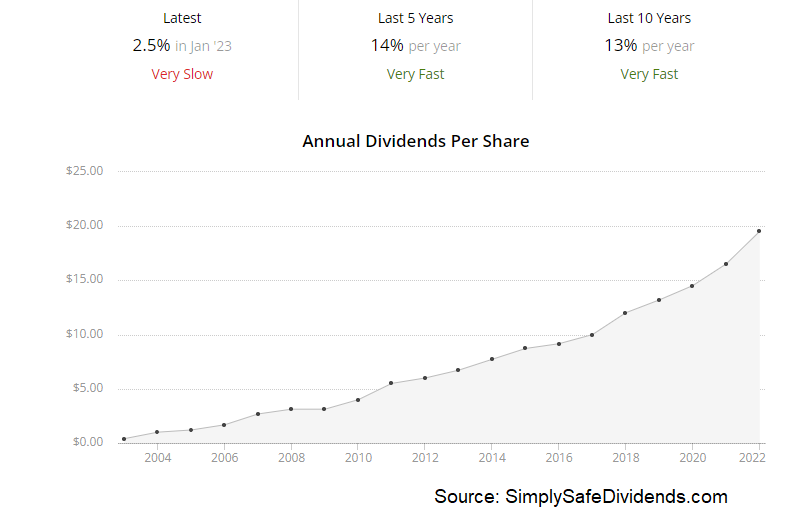Click the 'Source: SimplySafeDividends.com' caption
The width and height of the screenshot is (786, 525).
pos(581,497)
